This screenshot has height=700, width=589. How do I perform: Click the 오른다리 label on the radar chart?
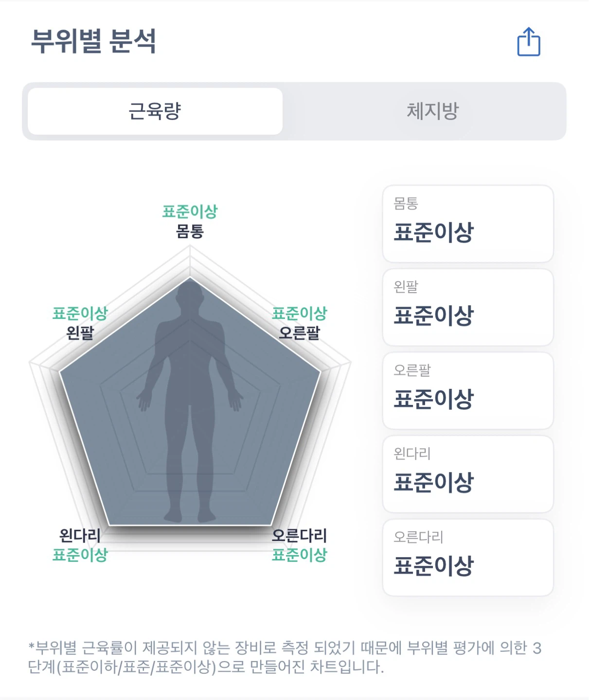[x=299, y=535]
